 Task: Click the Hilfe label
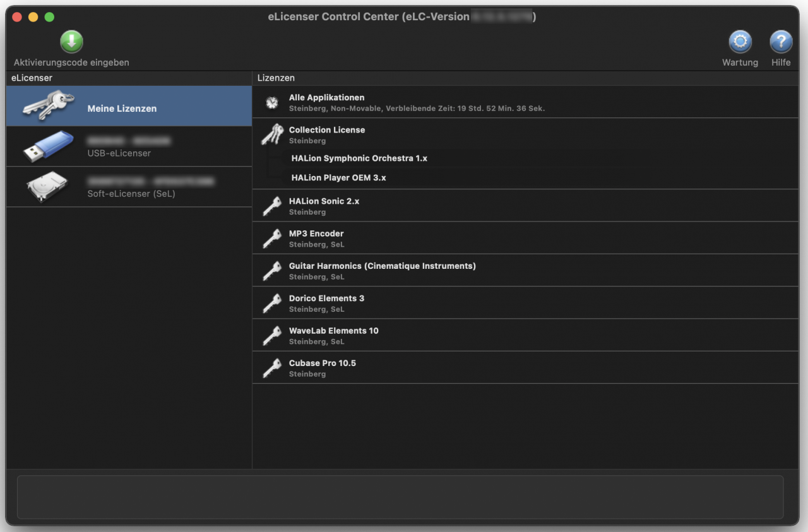[x=781, y=62]
